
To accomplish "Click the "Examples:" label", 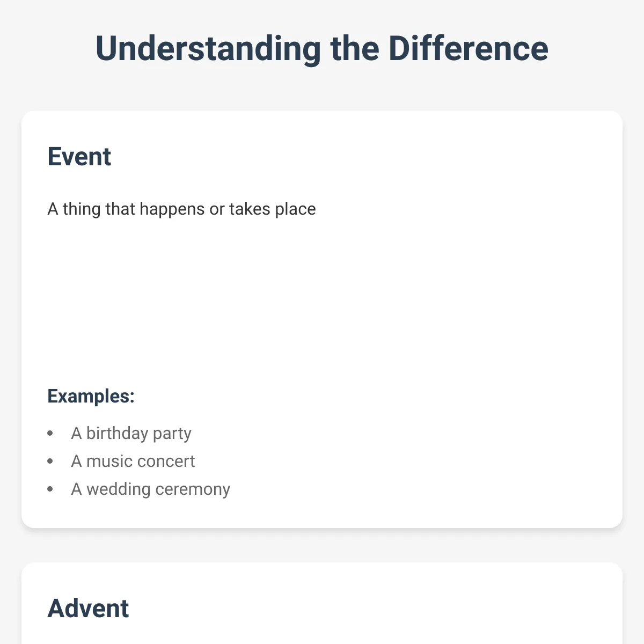I will click(x=91, y=396).
